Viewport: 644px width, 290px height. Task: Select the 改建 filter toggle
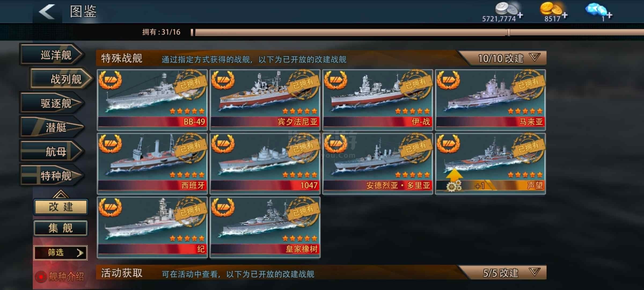coord(61,207)
